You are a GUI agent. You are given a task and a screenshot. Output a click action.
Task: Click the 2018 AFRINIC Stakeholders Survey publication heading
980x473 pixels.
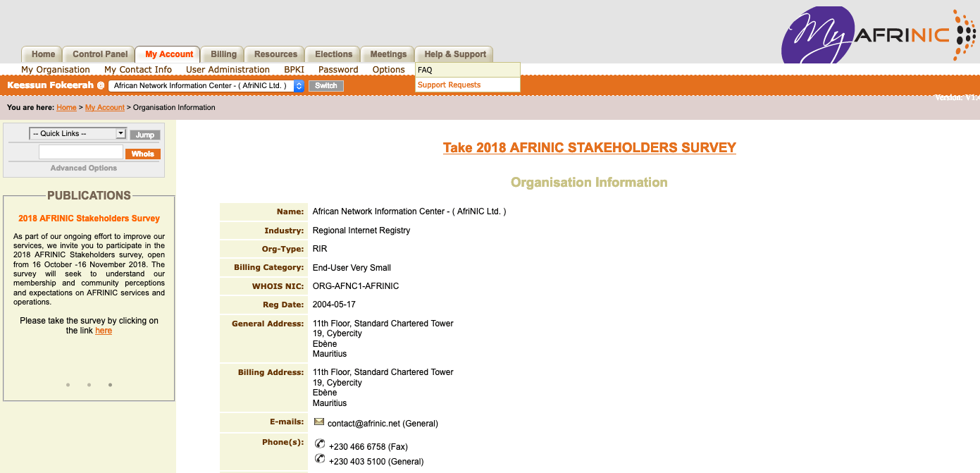[x=89, y=219]
